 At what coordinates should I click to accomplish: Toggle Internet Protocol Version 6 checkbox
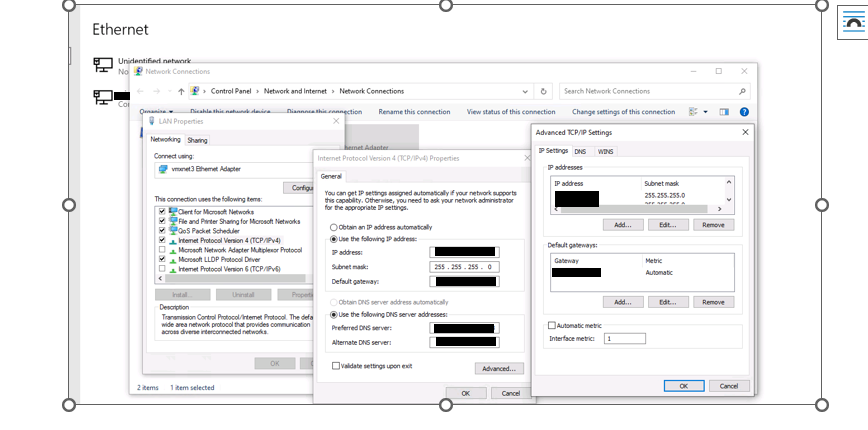click(x=162, y=269)
